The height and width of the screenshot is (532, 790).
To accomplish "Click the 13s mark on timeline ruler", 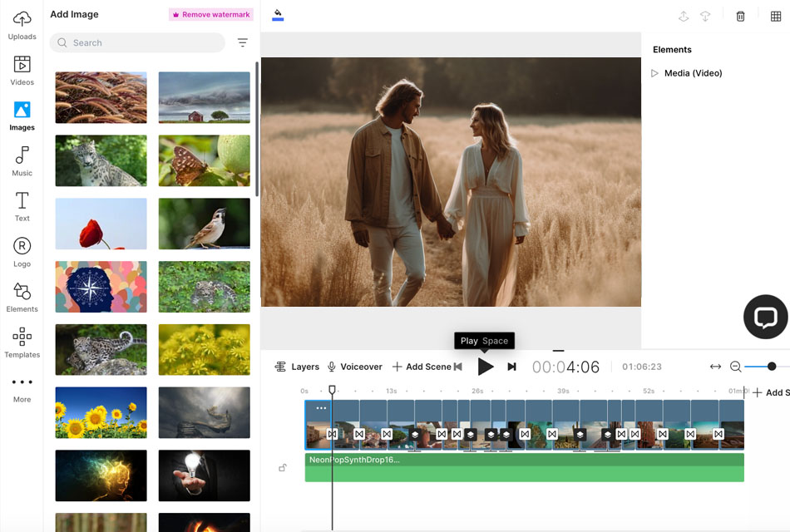I will tap(392, 391).
